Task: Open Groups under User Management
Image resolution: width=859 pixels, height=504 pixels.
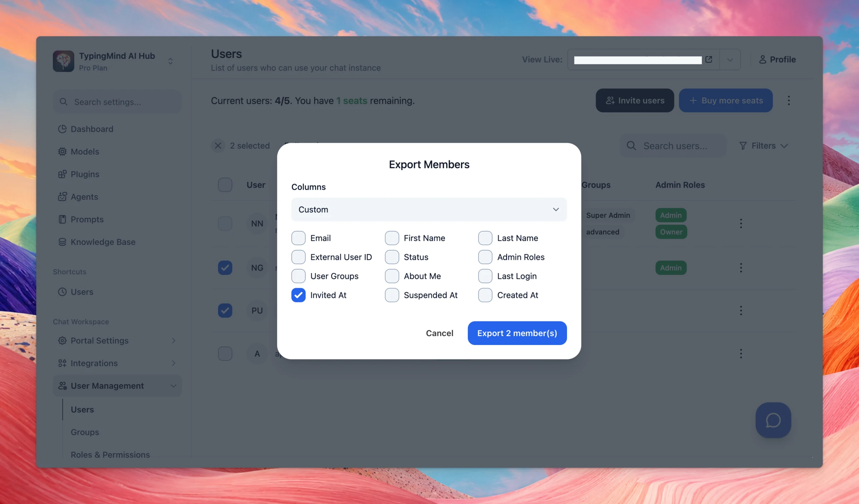Action: 85,432
